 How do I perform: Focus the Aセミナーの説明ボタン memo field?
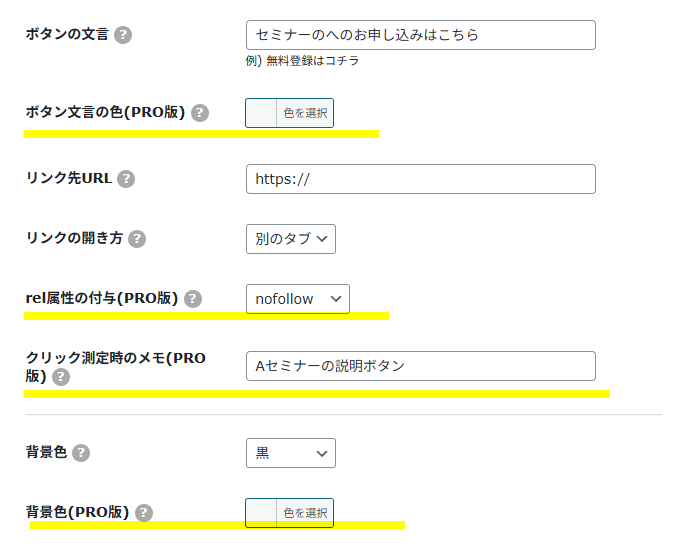421,366
